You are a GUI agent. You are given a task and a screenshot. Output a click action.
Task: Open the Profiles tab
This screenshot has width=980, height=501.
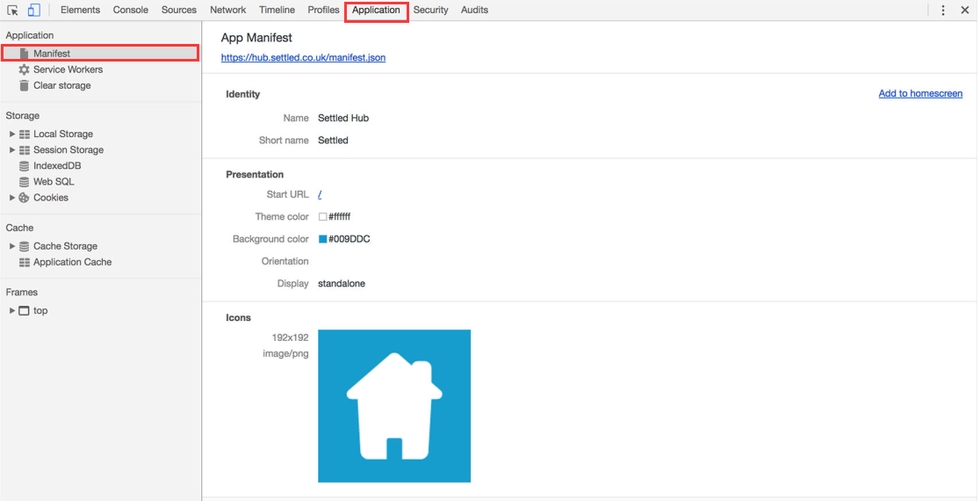tap(323, 10)
